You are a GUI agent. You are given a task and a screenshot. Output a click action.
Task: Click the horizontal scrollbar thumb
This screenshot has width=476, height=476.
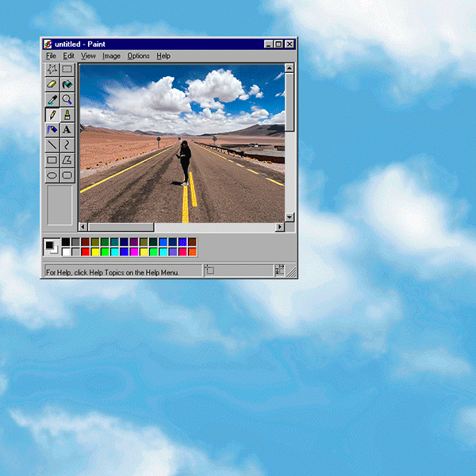tap(121, 227)
